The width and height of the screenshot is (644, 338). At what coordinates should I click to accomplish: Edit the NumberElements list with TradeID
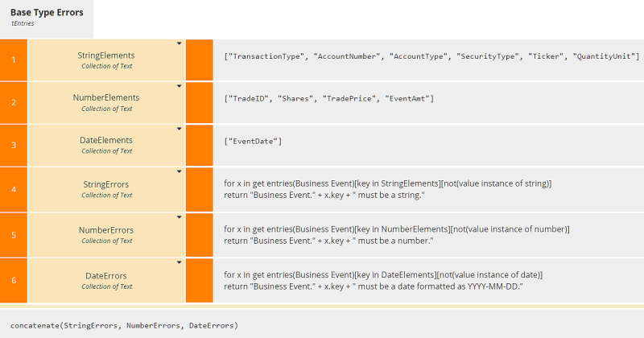(328, 99)
